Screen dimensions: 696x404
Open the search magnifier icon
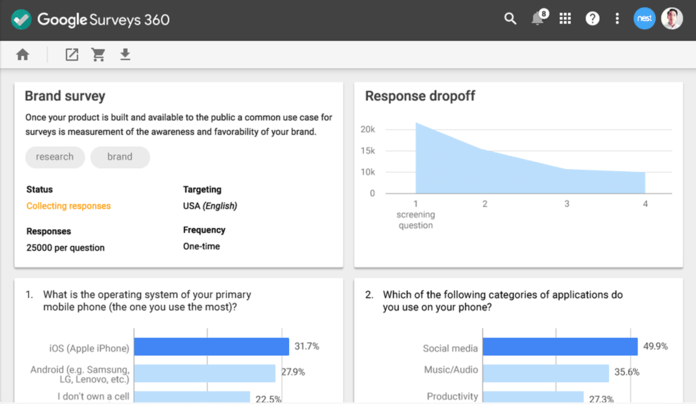click(510, 19)
